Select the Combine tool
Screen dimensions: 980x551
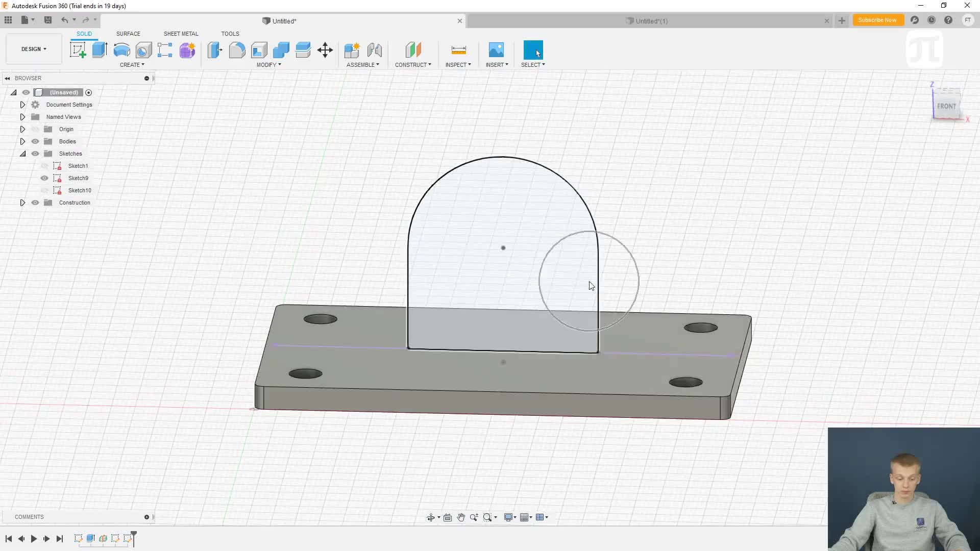281,50
